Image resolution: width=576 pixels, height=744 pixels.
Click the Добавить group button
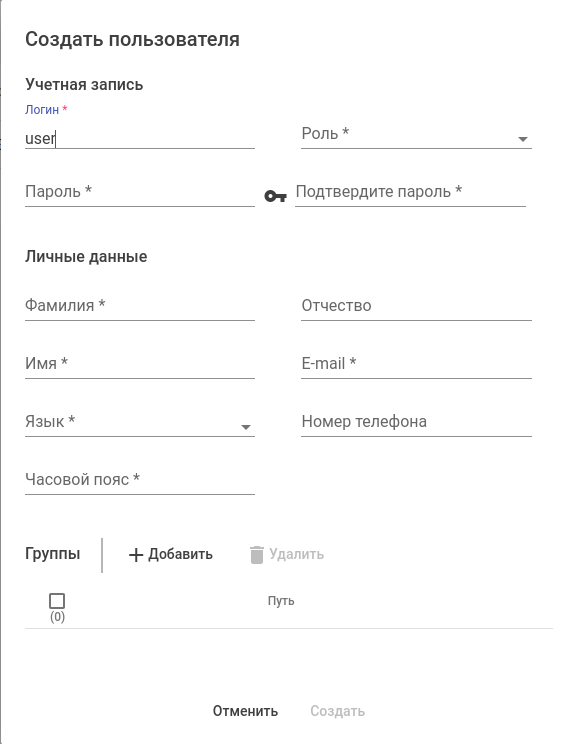pos(171,554)
